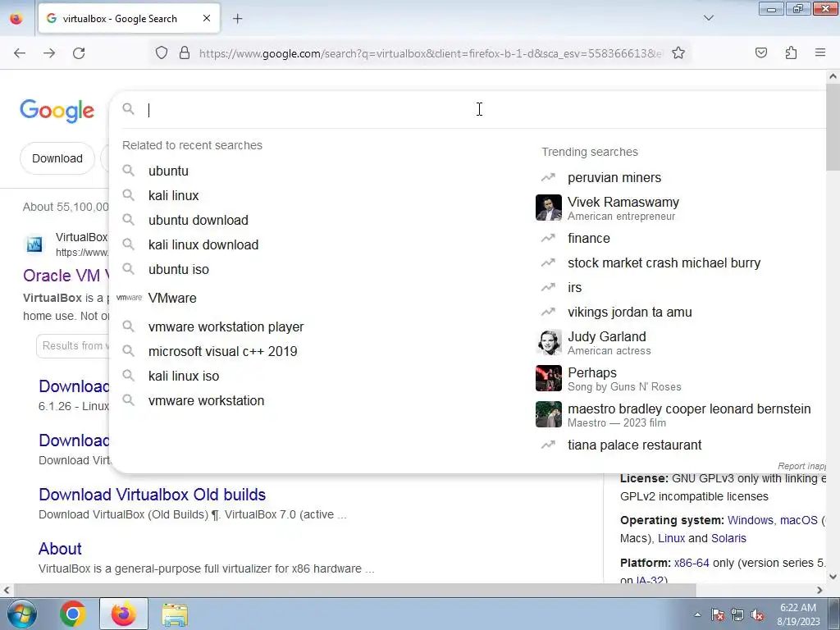
Task: Open Firefox View icon in the tab bar
Action: click(x=16, y=18)
